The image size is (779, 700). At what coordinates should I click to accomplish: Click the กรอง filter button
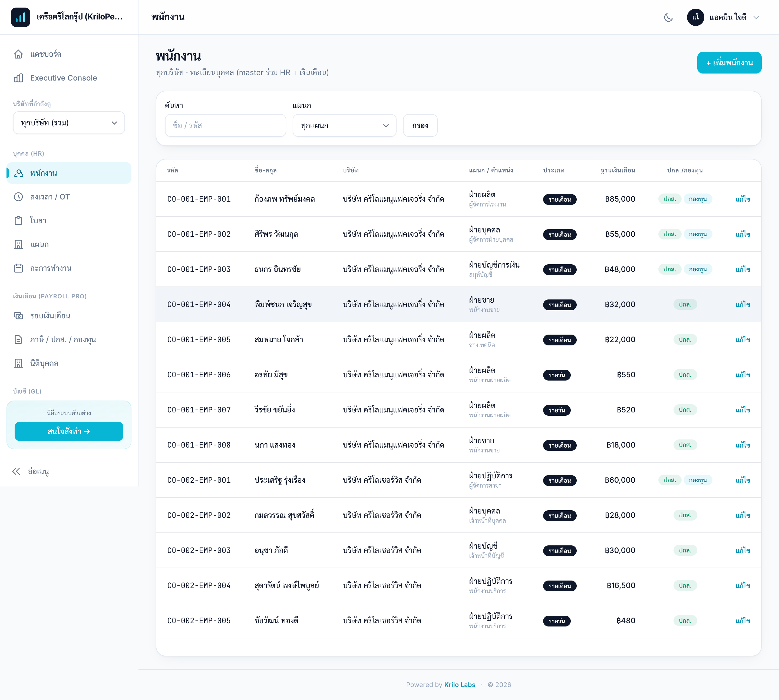420,125
